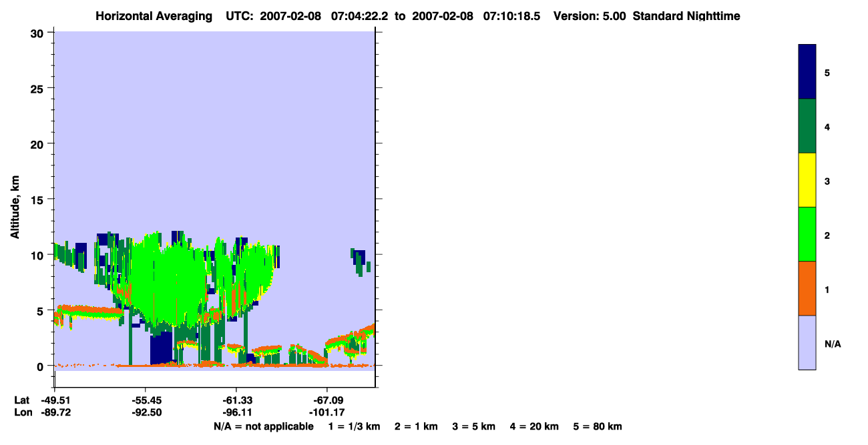868x445 pixels.
Task: Click the orange colorbar segment labeled 1
Action: click(x=807, y=288)
